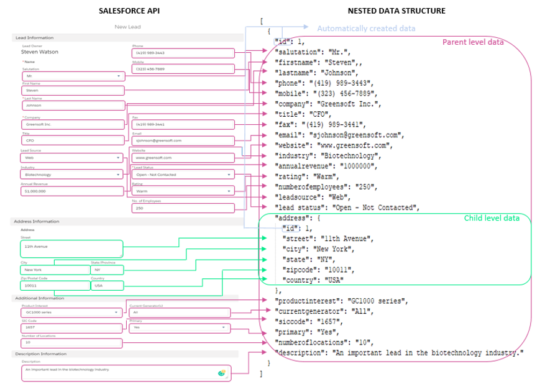Click the JSON line "country": "USA"
Viewport: 550px width, 392px height.
tap(313, 281)
